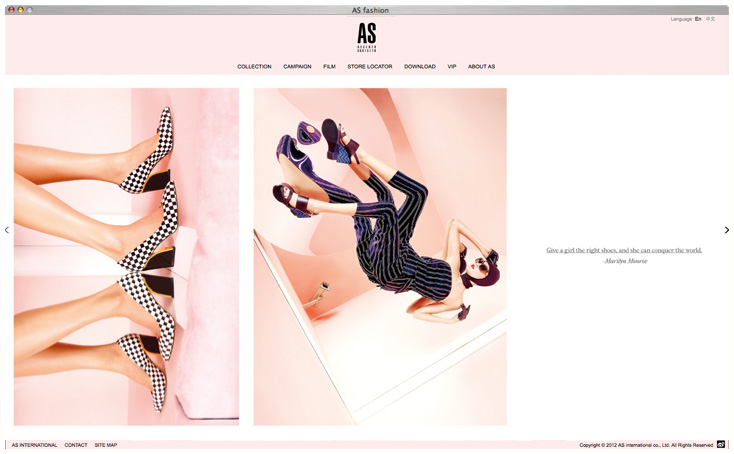The width and height of the screenshot is (734, 454).
Task: Click the AS logo in the header
Action: 367,37
